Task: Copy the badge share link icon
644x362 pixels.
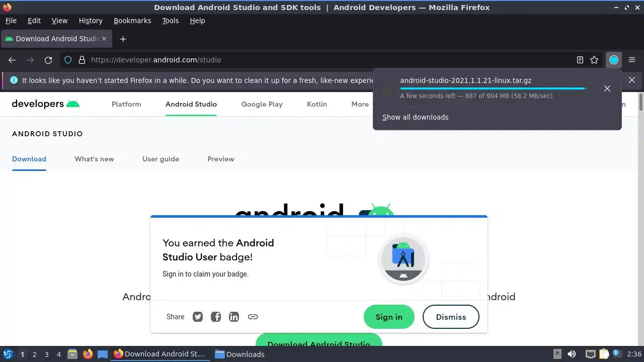Action: coord(253,317)
